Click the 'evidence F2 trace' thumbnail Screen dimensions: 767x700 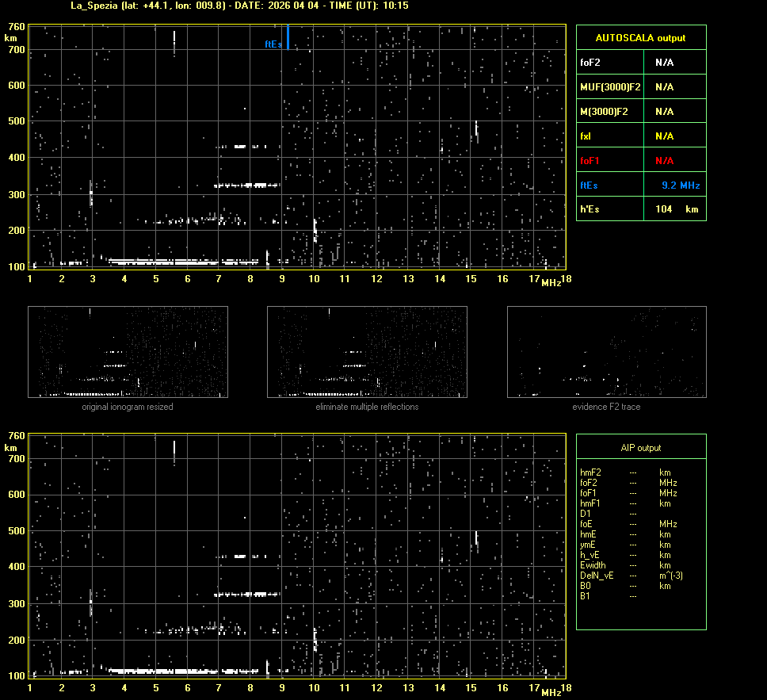tap(606, 352)
